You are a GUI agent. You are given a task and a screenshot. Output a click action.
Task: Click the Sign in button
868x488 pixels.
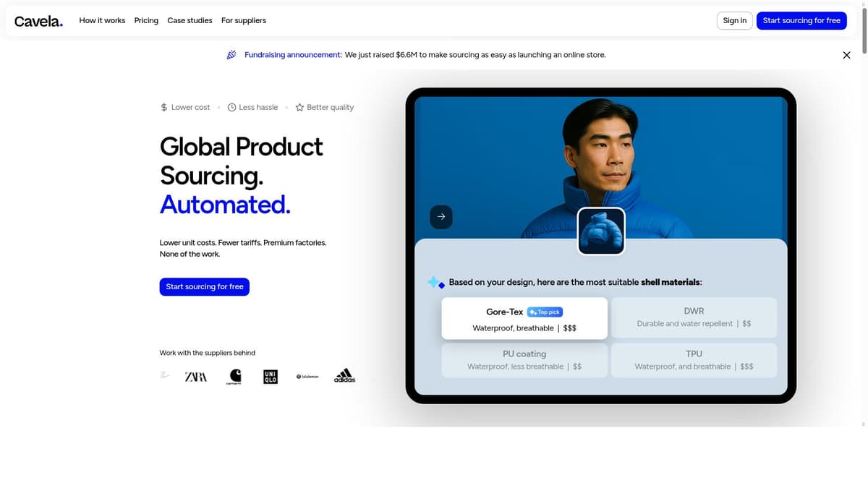[x=734, y=21]
